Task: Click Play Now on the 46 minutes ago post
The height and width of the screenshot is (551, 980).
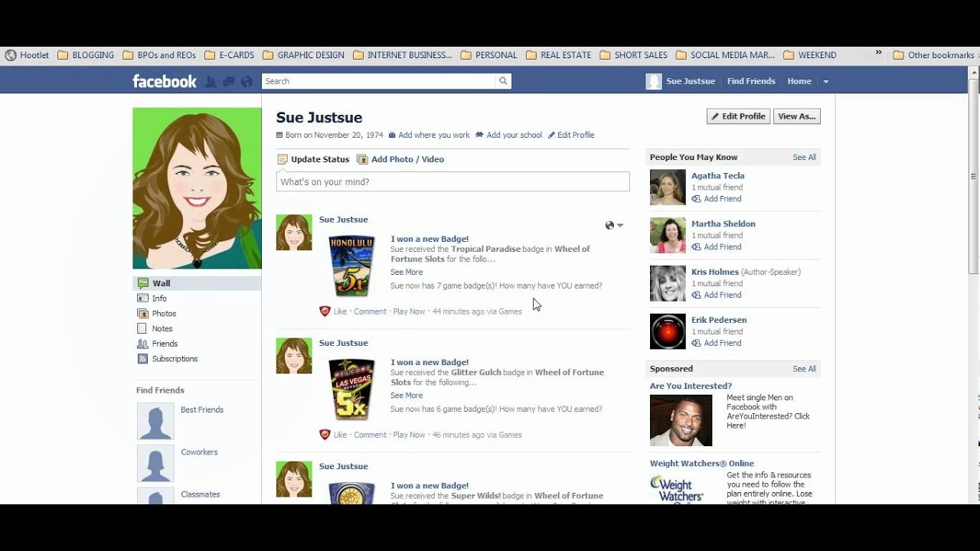Action: tap(409, 435)
